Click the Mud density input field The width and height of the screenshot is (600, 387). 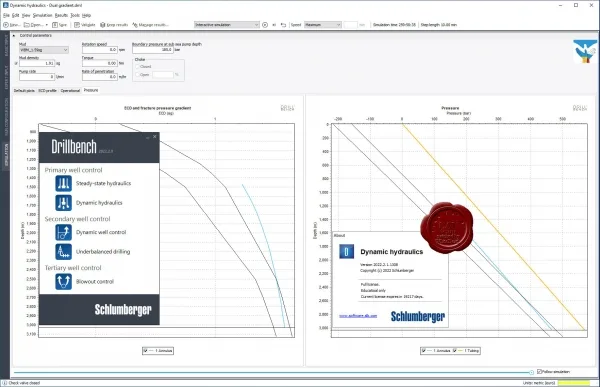pyautogui.click(x=37, y=63)
